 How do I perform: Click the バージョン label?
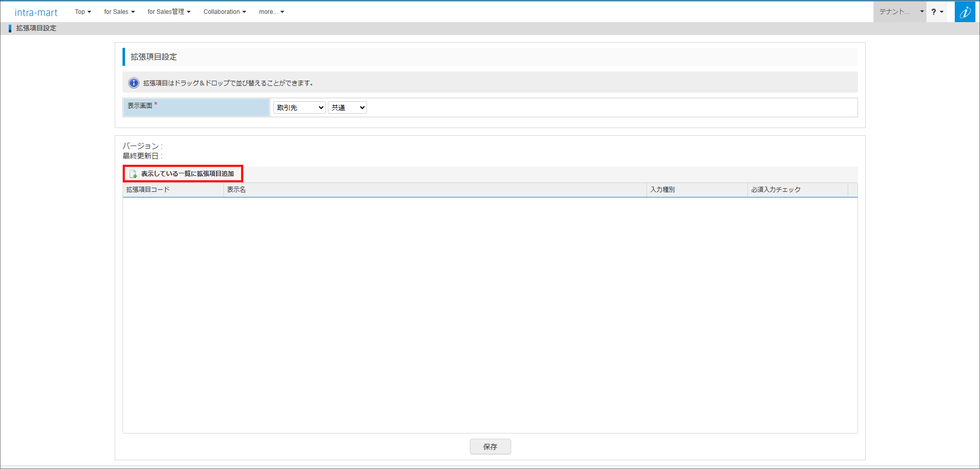click(143, 146)
